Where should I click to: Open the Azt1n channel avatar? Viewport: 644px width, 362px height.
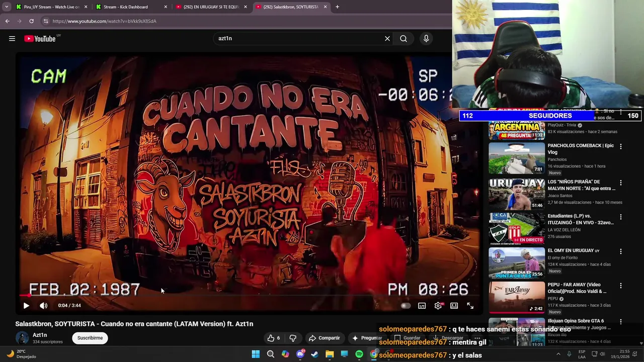[x=22, y=338]
